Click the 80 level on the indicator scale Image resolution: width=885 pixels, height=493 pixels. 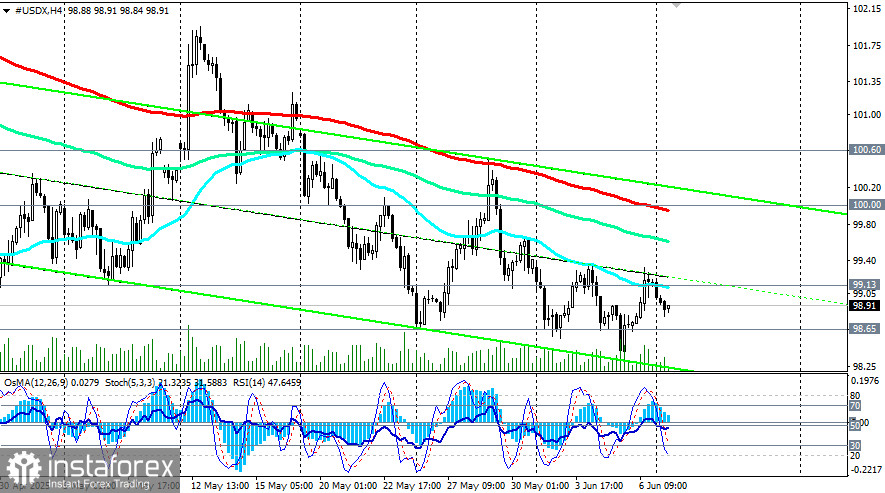click(855, 396)
